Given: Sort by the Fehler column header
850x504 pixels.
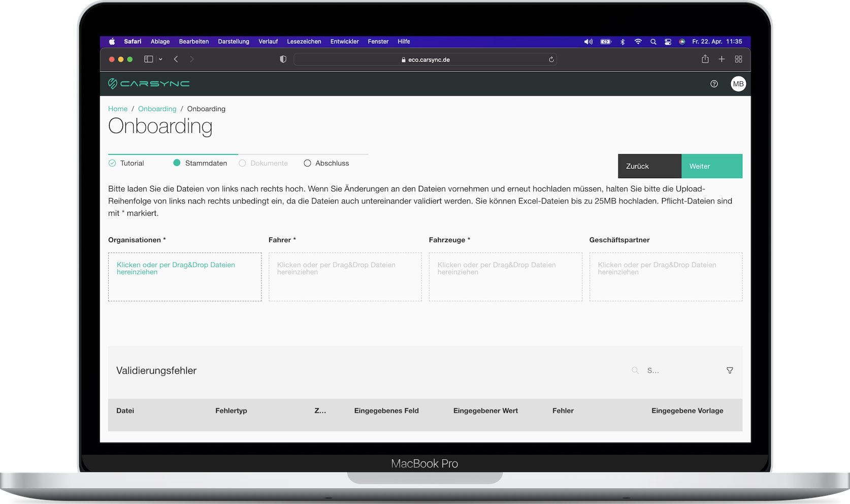Looking at the screenshot, I should click(563, 411).
